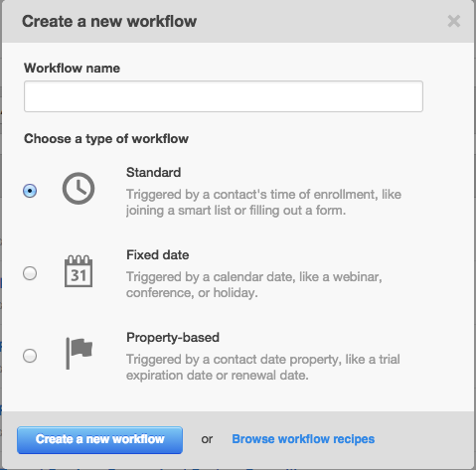The height and width of the screenshot is (470, 476).
Task: Click the description about trial expiration or renewal date
Action: 263,368
